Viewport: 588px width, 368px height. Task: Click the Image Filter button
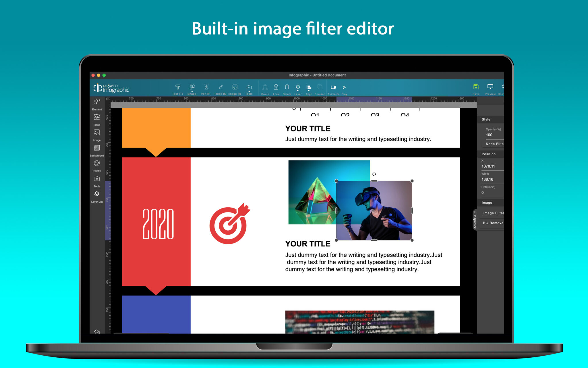[x=493, y=213]
